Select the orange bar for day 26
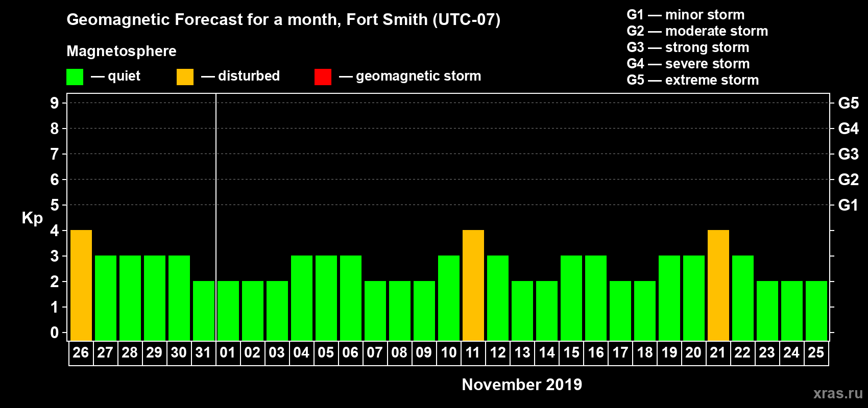 point(81,285)
